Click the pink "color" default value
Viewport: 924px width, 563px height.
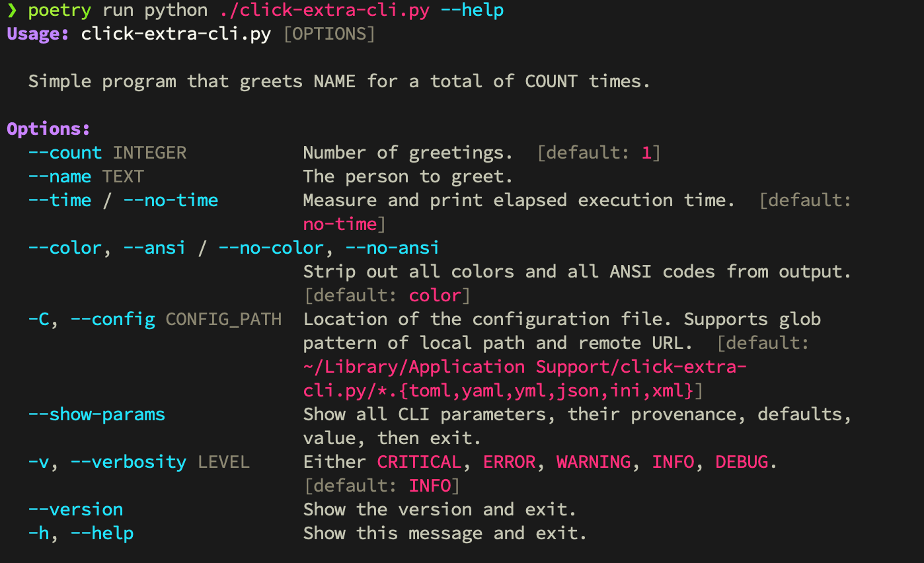(x=435, y=295)
